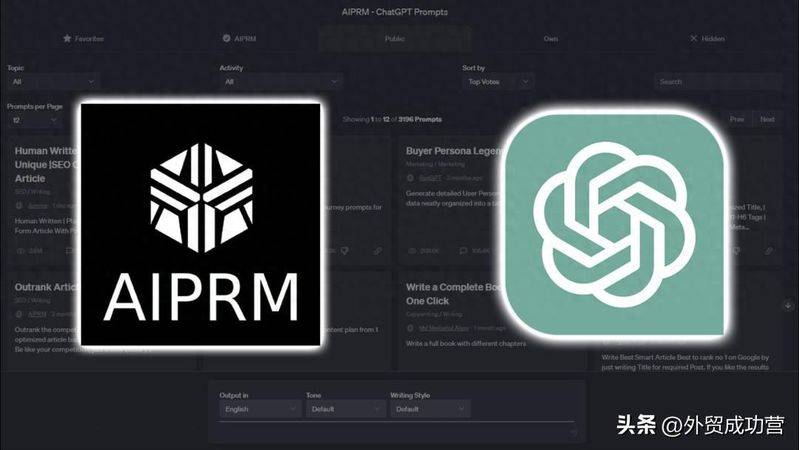The image size is (799, 450).
Task: Open the Topic dropdown
Action: tap(53, 82)
